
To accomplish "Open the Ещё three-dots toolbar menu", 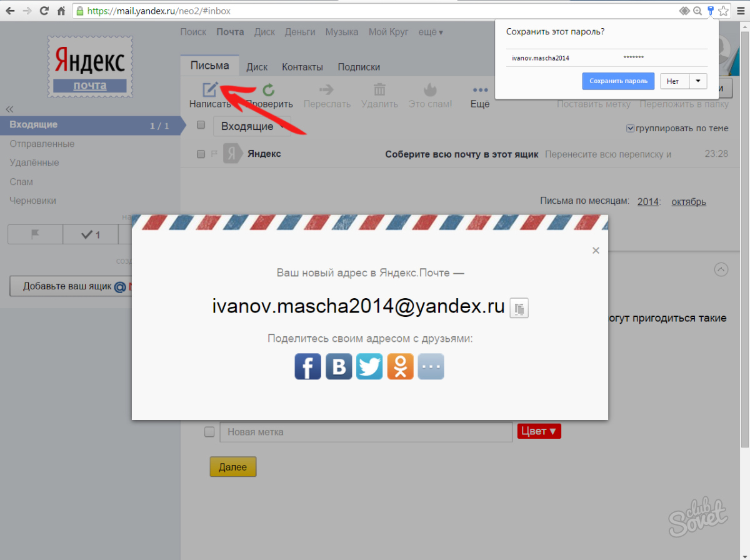I will pos(480,90).
